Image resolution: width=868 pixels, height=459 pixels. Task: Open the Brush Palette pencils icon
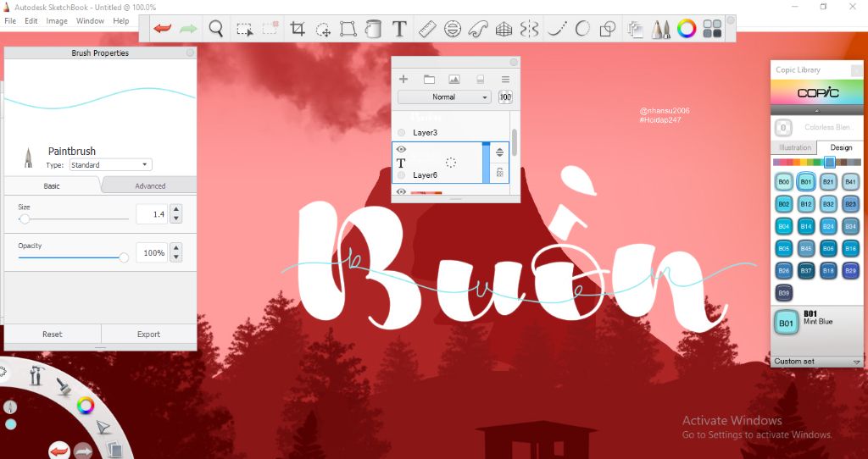point(660,29)
